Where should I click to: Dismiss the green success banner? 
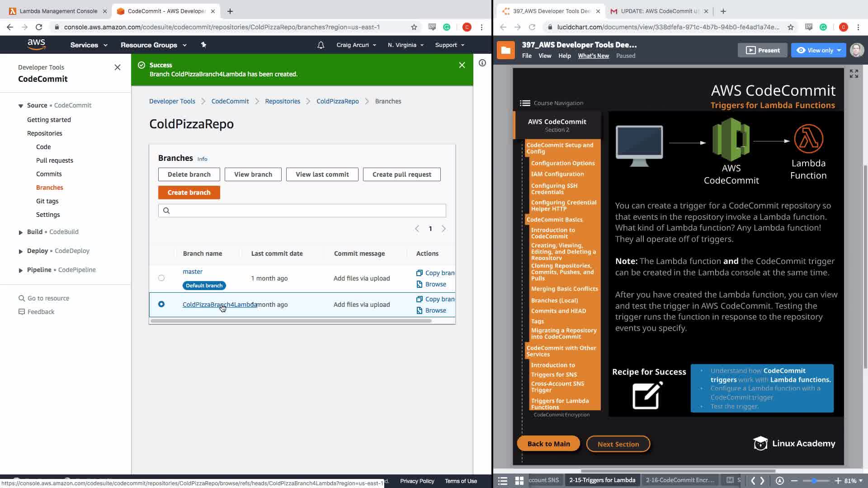point(462,65)
